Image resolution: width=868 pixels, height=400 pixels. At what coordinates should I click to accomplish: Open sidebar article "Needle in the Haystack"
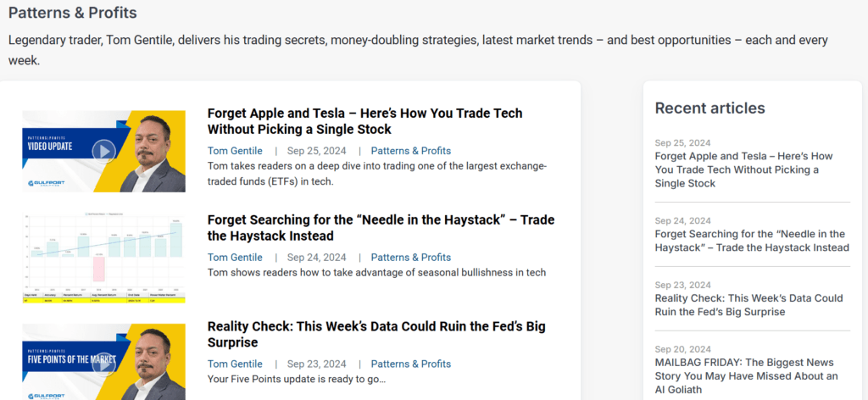coord(751,241)
